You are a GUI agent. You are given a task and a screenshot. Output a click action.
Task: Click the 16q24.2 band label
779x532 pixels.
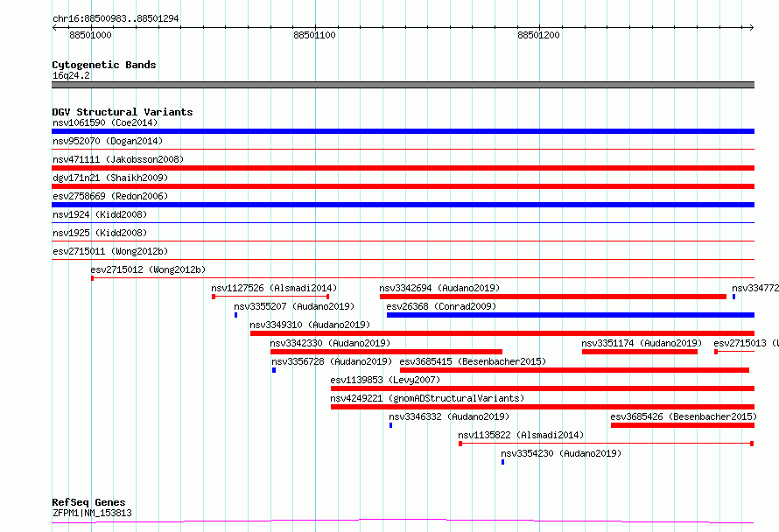71,75
